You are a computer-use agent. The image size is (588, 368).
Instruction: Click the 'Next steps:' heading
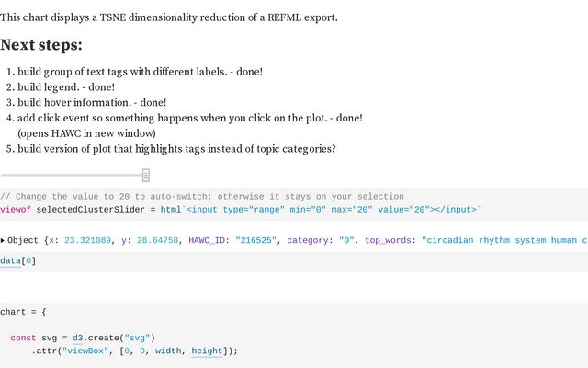41,45
